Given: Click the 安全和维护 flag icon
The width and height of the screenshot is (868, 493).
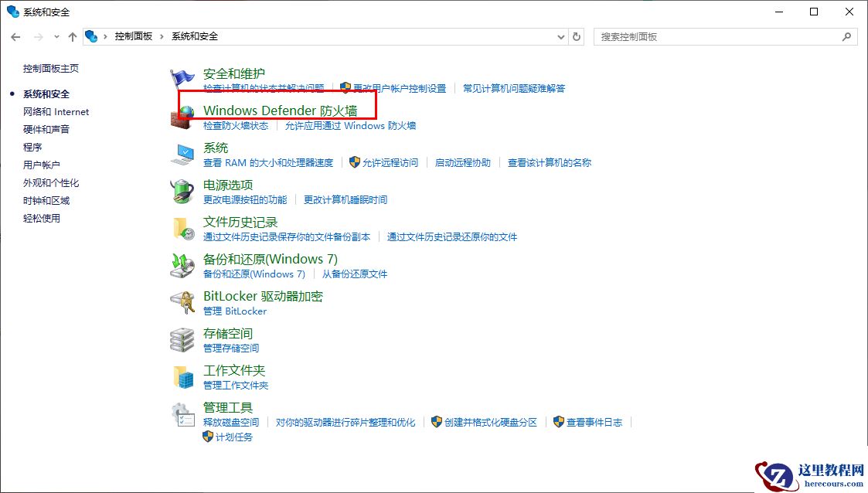Looking at the screenshot, I should 183,76.
